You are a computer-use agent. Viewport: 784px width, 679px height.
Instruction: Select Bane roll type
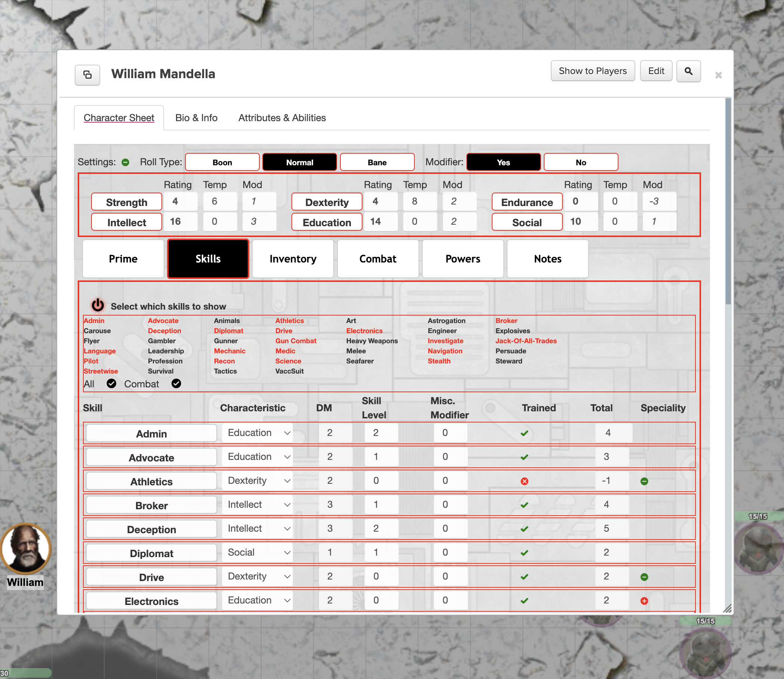coord(377,162)
